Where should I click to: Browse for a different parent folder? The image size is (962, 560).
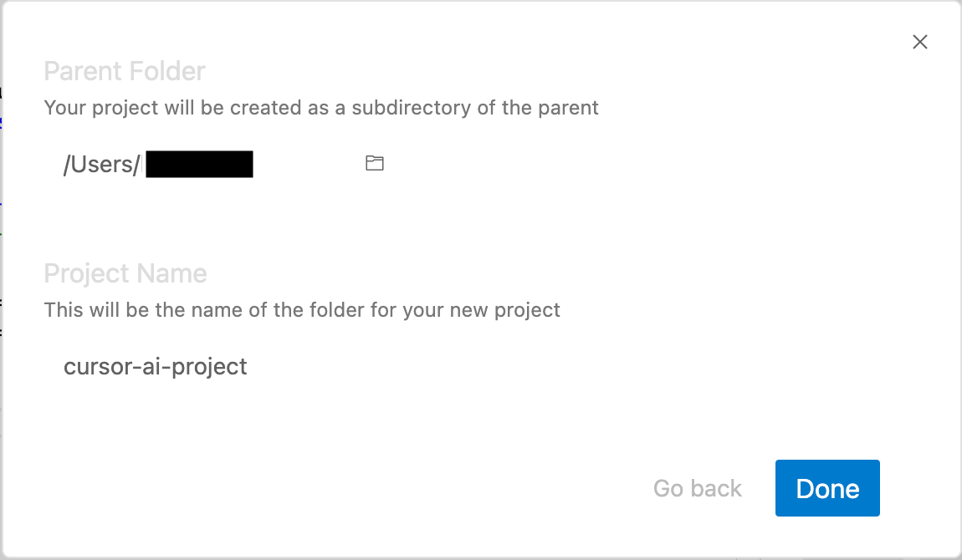pyautogui.click(x=375, y=164)
